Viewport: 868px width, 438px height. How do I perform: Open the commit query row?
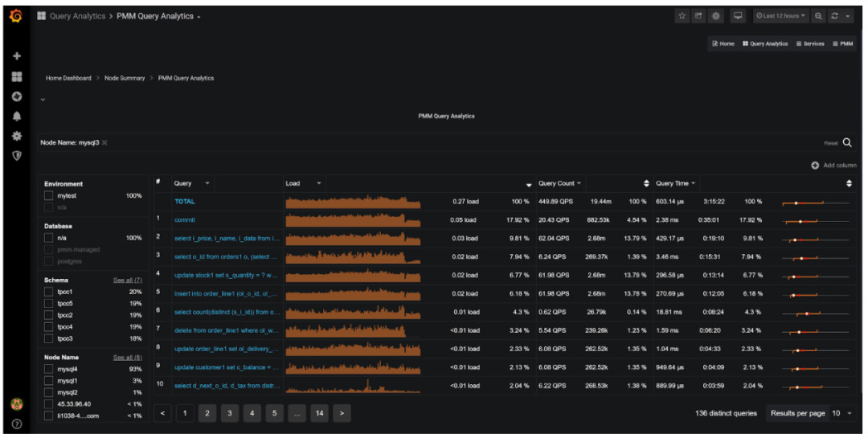click(x=184, y=220)
